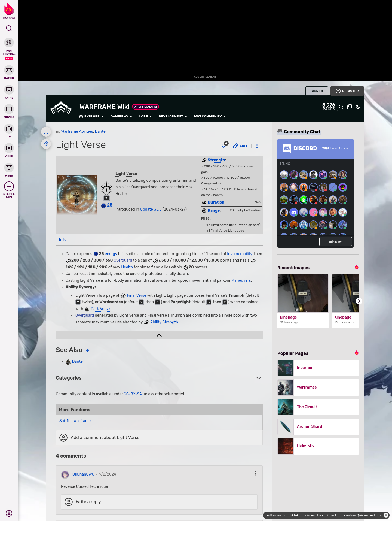Open the Final Verse link

[136, 295]
